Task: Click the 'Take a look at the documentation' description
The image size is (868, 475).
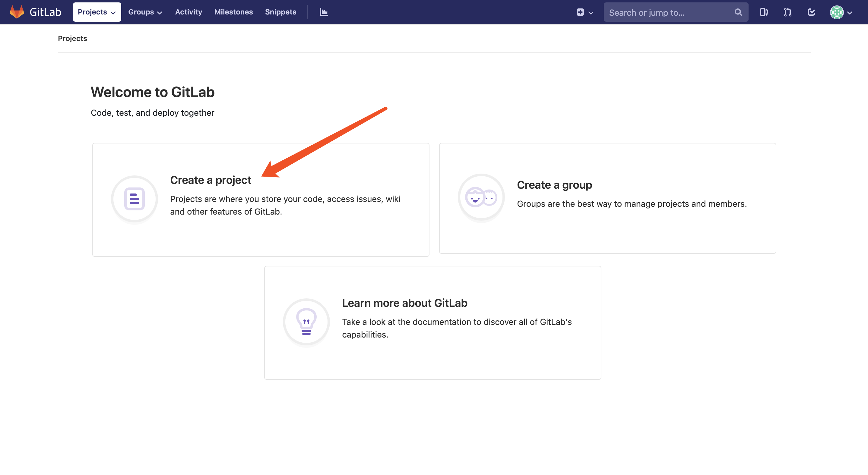Action: click(x=457, y=328)
